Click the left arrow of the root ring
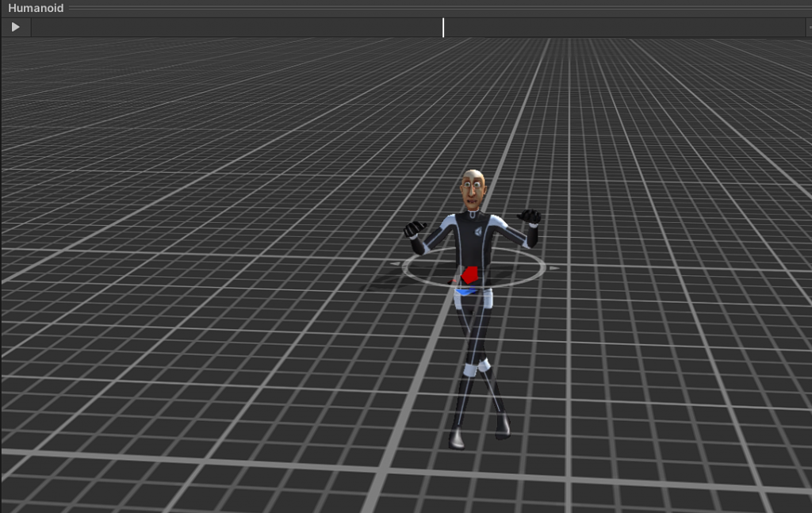The width and height of the screenshot is (812, 513). (x=395, y=264)
